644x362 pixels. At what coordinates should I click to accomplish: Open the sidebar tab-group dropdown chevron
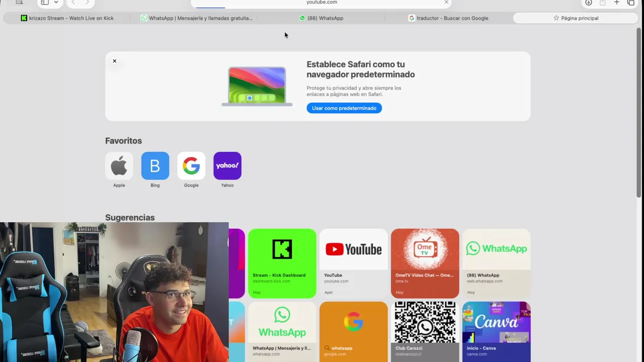click(56, 2)
